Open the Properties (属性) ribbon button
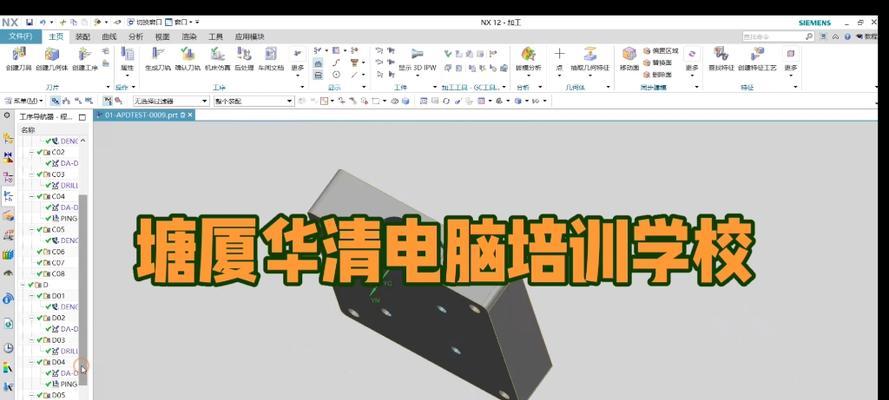Viewport: 889px width, 400px height. point(127,59)
